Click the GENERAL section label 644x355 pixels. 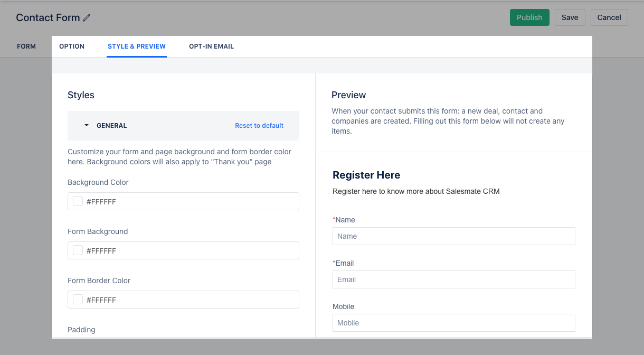(112, 126)
